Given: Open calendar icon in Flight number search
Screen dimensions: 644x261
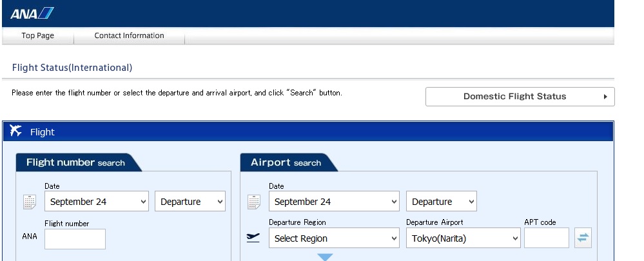Looking at the screenshot, I should point(30,202).
